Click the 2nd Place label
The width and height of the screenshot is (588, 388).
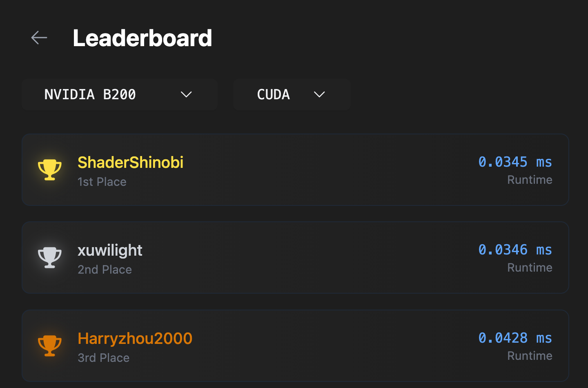tap(105, 270)
